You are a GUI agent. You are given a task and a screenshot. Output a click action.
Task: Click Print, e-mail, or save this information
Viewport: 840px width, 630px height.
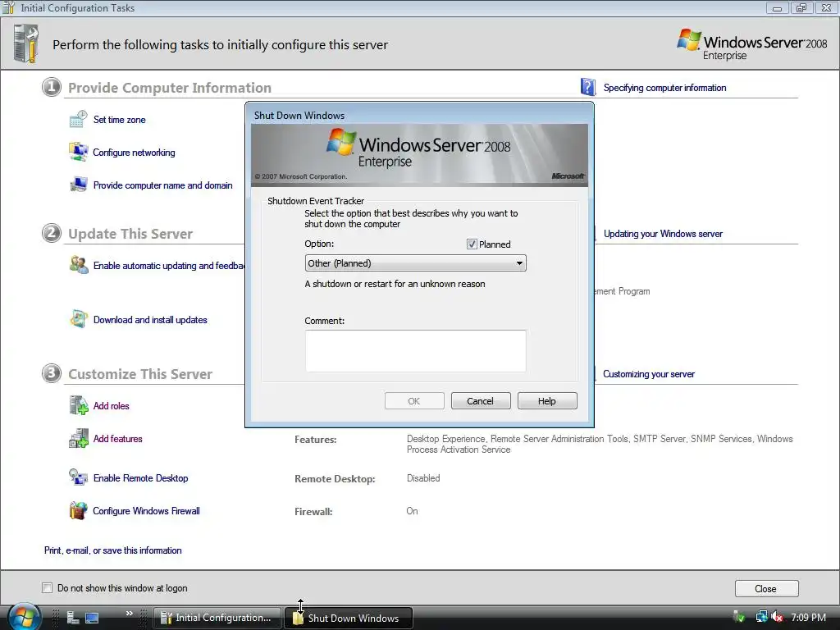[x=112, y=550]
